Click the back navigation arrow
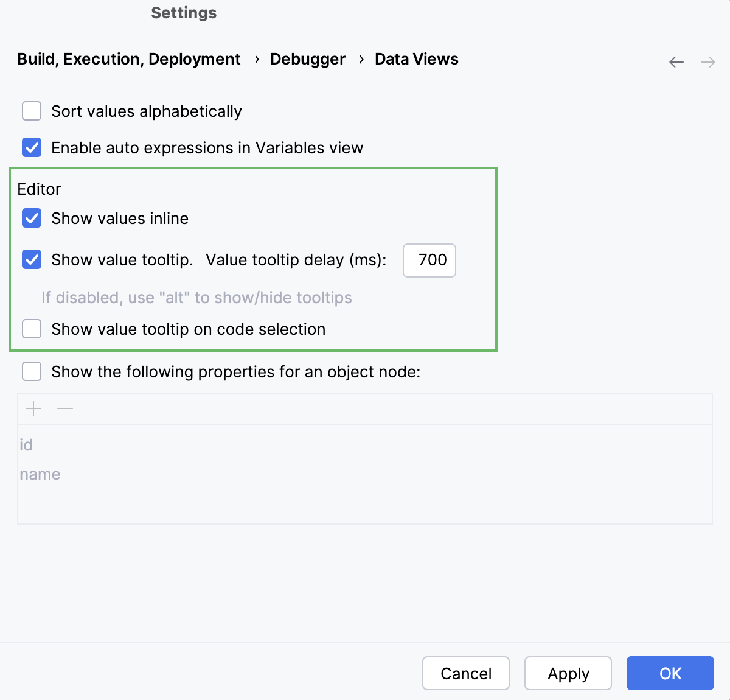 pos(676,61)
